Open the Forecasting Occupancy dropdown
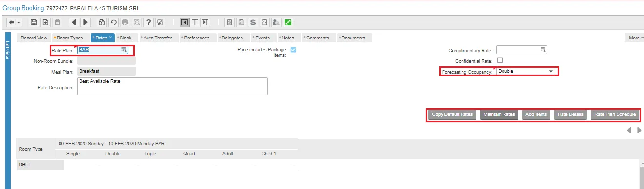644x189 pixels. 526,71
